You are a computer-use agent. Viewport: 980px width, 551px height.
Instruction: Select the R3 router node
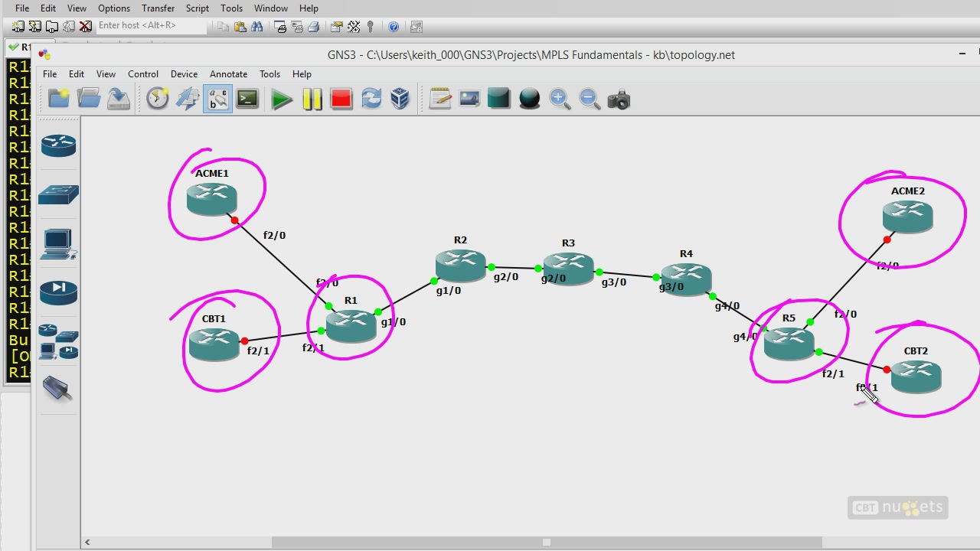pyautogui.click(x=568, y=269)
